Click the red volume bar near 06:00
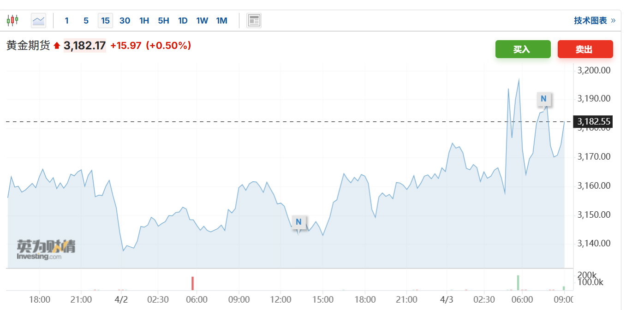 [192, 283]
